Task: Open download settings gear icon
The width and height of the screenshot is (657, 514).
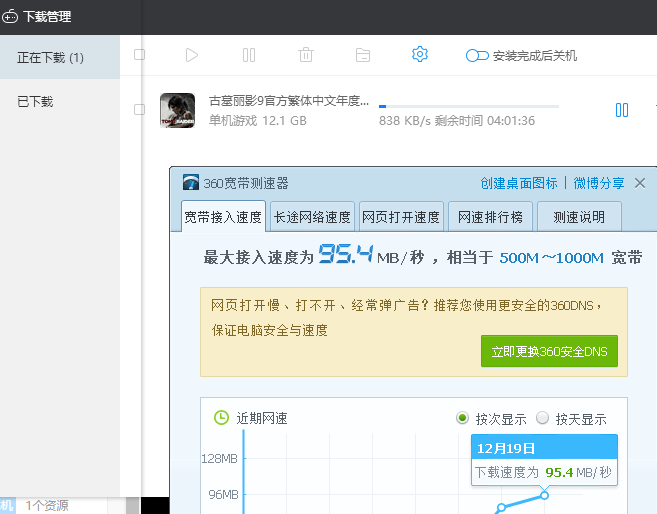Action: click(420, 54)
